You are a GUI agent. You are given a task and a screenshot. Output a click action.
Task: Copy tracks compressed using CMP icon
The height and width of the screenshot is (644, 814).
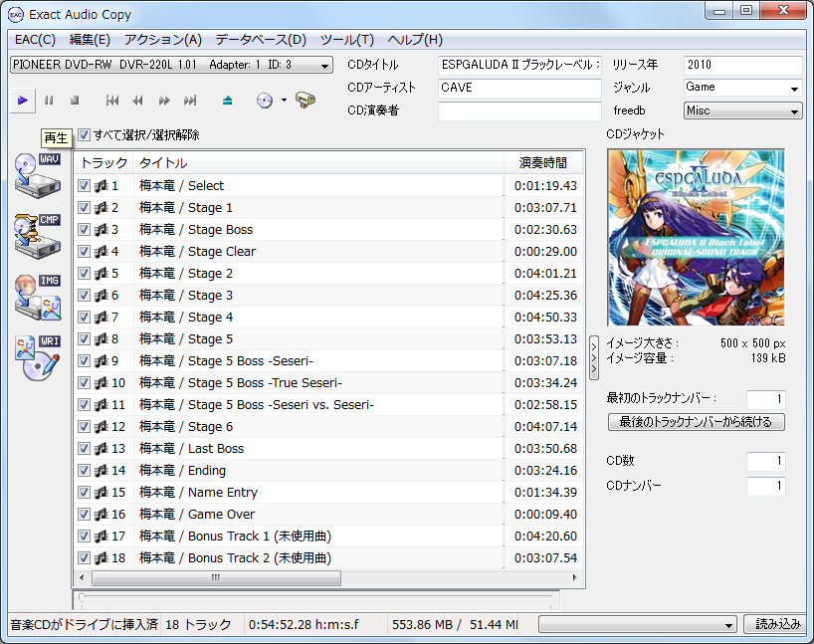click(38, 236)
